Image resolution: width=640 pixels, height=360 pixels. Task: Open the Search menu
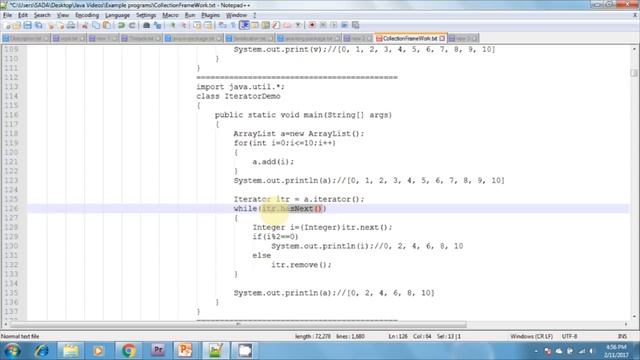(42, 15)
